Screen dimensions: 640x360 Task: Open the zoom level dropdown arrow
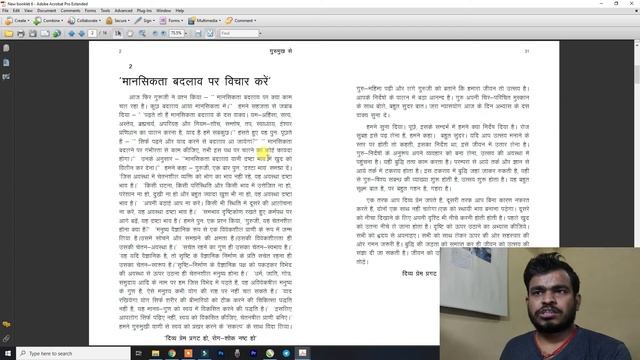coord(186,33)
